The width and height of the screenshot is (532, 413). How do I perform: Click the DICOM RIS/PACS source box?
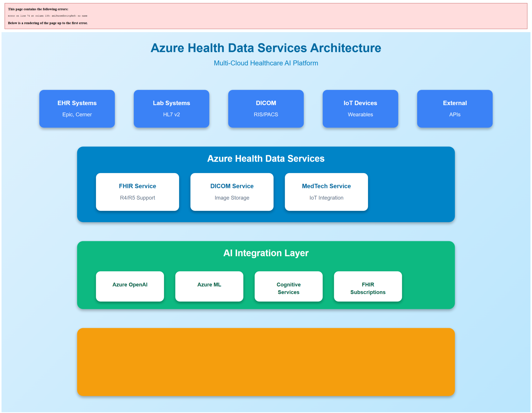pyautogui.click(x=266, y=109)
